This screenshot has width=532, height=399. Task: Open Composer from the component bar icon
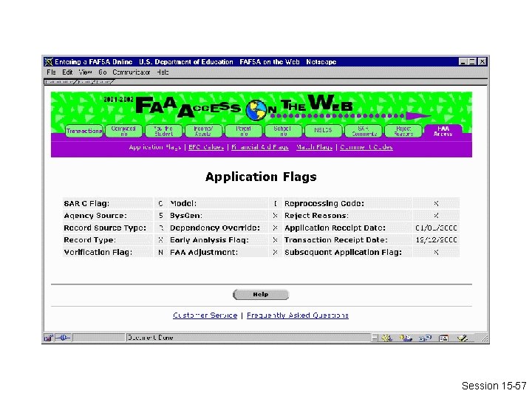(x=462, y=338)
